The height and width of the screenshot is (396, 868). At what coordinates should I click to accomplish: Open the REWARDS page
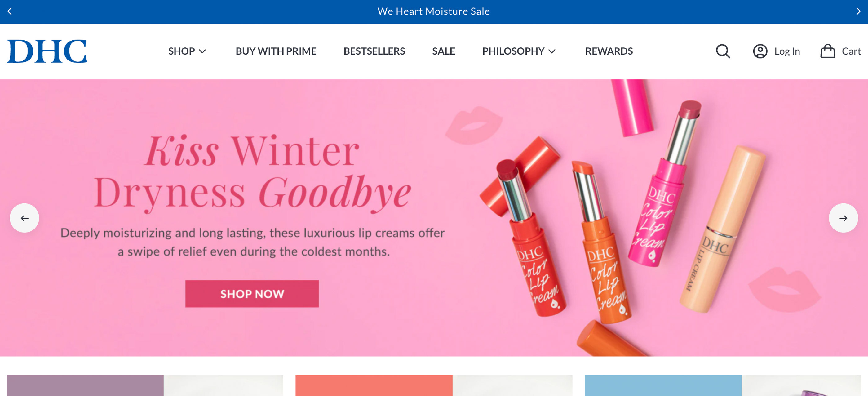(609, 51)
